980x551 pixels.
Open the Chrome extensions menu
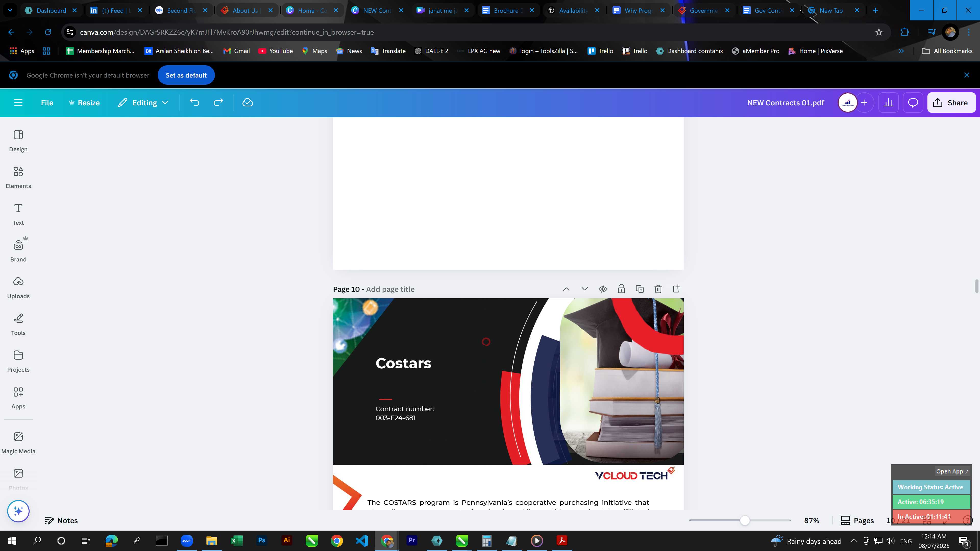tap(905, 32)
